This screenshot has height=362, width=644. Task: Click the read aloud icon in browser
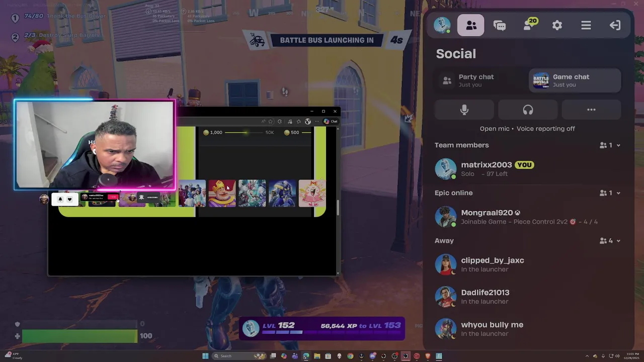263,121
